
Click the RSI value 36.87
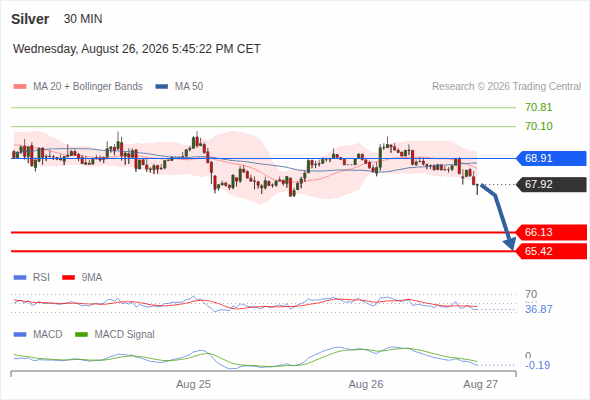pos(539,310)
